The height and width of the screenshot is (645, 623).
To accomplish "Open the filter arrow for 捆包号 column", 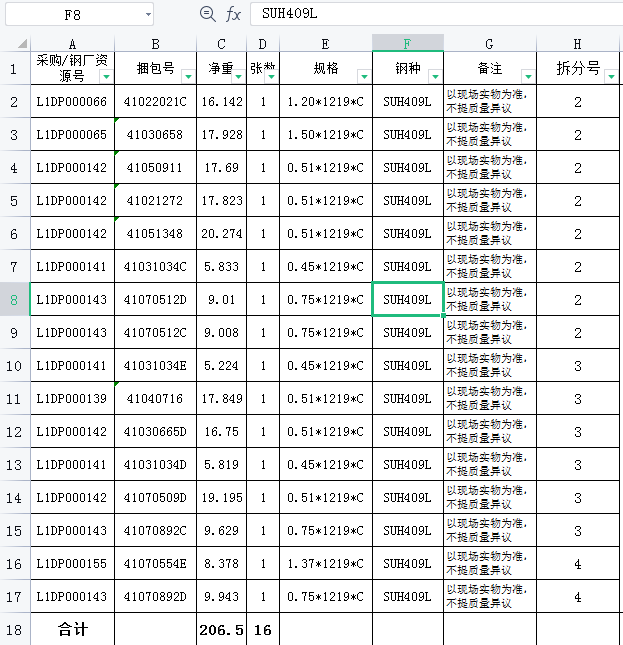I will pyautogui.click(x=188, y=77).
